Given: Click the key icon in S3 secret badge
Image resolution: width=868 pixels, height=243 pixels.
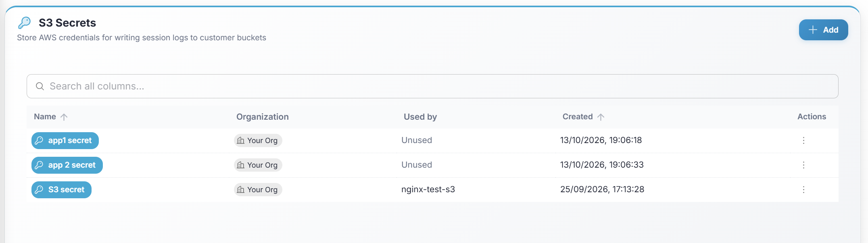Looking at the screenshot, I should tap(39, 189).
